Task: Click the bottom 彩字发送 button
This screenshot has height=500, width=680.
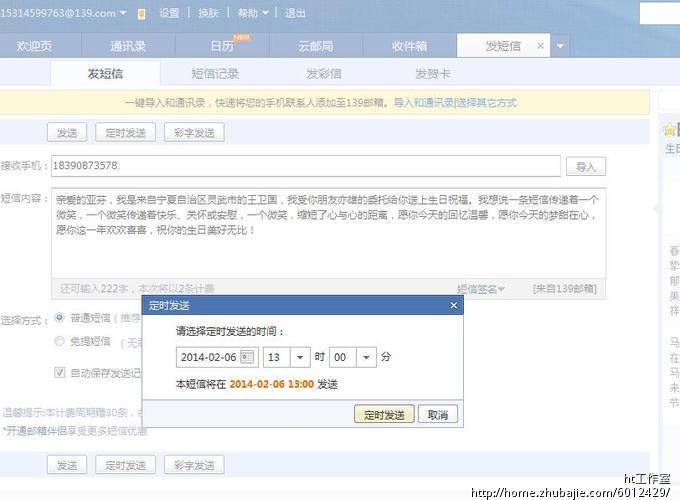Action: coord(194,465)
